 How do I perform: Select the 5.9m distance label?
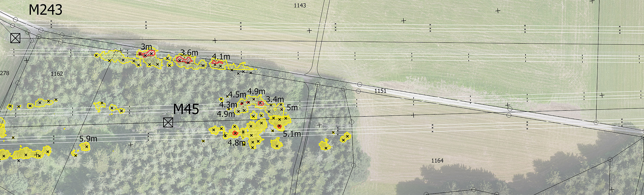(x=88, y=139)
